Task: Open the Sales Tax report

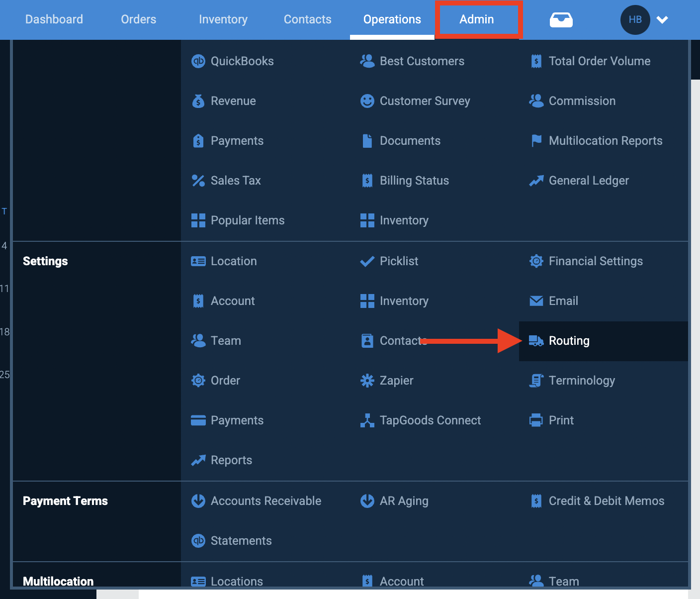Action: (236, 181)
